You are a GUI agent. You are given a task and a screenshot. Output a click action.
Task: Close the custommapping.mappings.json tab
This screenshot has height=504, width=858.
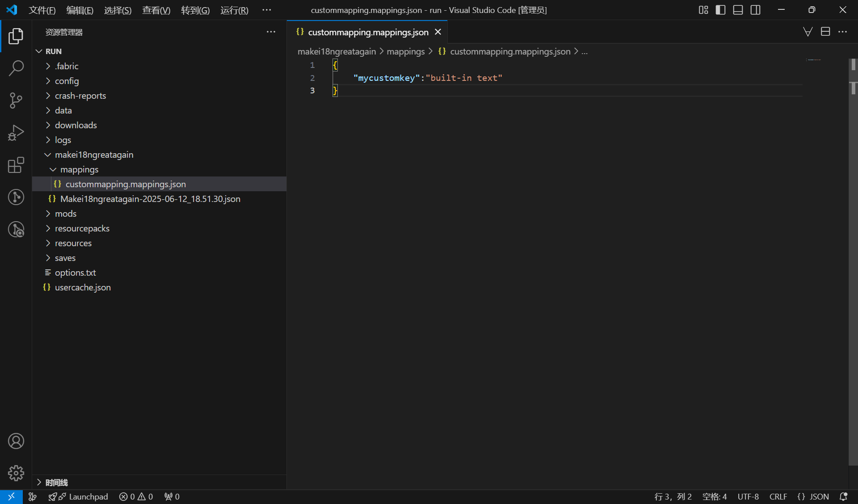[x=438, y=32]
